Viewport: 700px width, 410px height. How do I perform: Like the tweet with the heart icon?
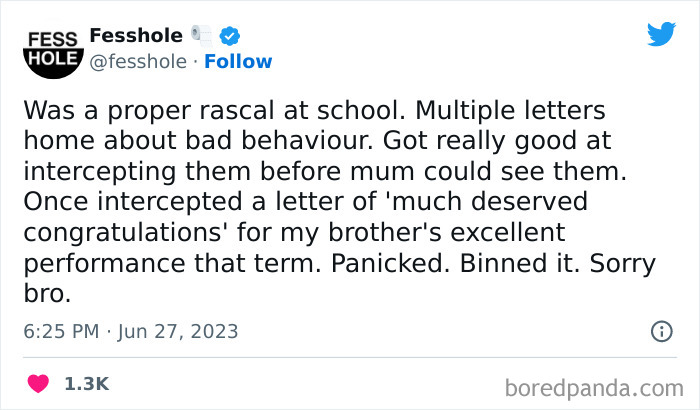pos(38,383)
